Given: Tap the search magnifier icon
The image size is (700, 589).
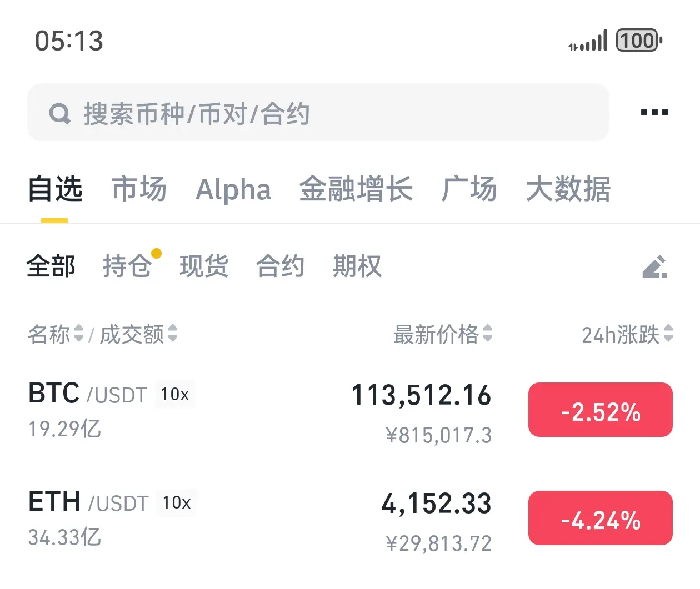Looking at the screenshot, I should [60, 114].
